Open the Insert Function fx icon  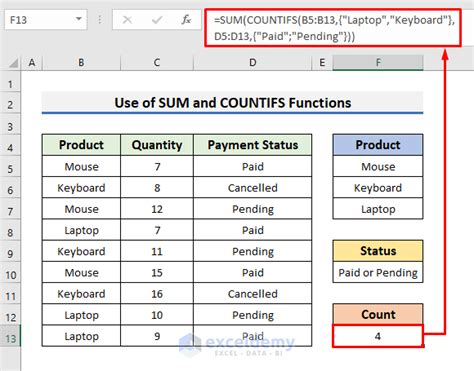186,20
